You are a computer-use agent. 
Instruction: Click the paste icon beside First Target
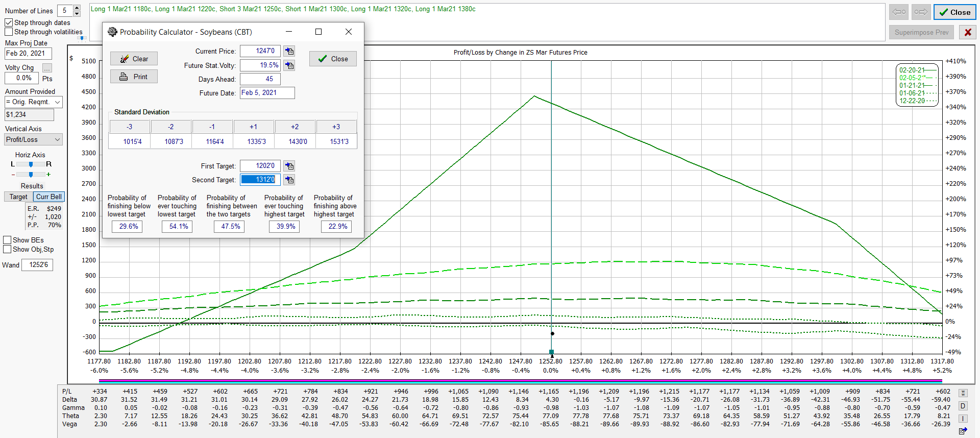289,166
